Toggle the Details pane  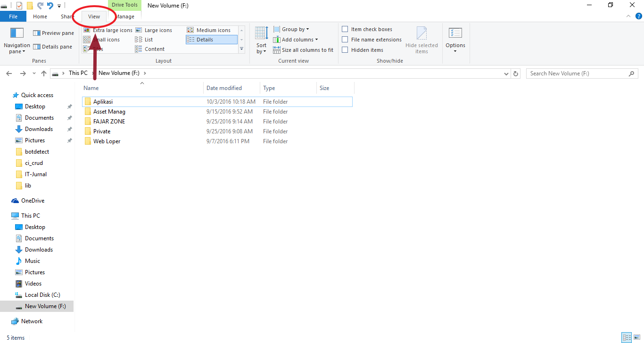click(53, 46)
